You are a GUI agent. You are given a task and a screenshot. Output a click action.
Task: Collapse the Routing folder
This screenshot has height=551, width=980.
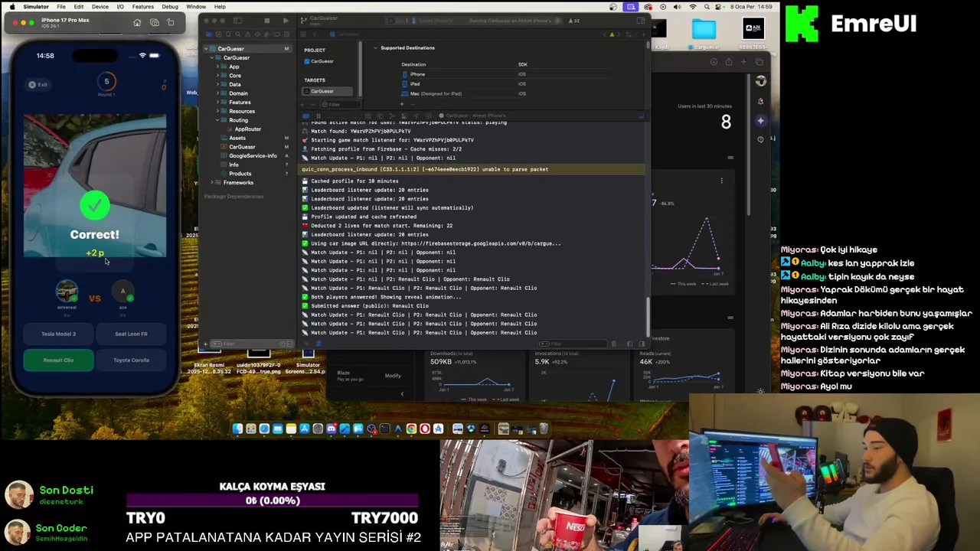pyautogui.click(x=217, y=120)
